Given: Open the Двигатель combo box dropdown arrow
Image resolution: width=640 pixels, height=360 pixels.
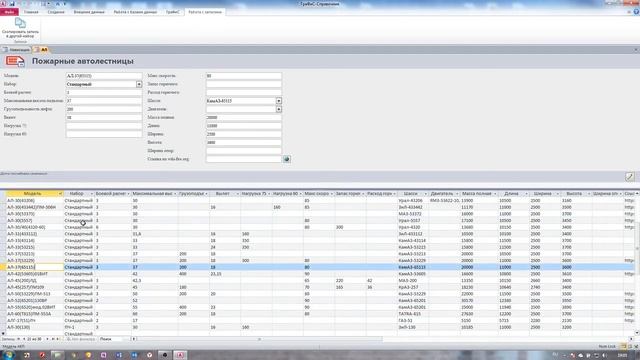Looking at the screenshot, I should tap(278, 109).
